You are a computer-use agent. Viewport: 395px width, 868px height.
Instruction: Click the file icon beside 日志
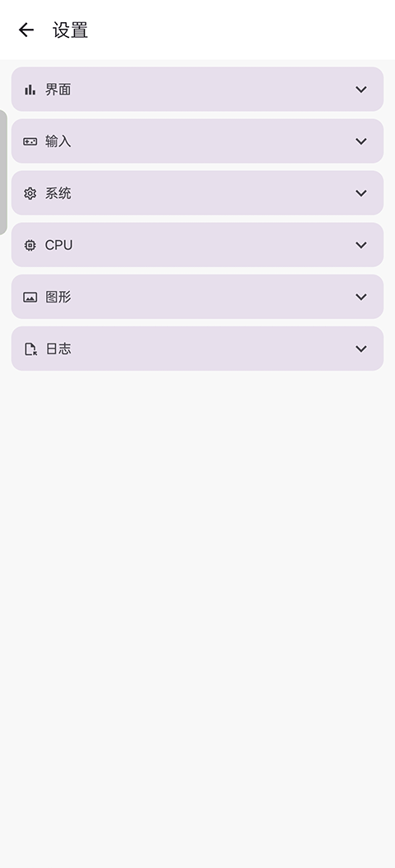pos(30,349)
